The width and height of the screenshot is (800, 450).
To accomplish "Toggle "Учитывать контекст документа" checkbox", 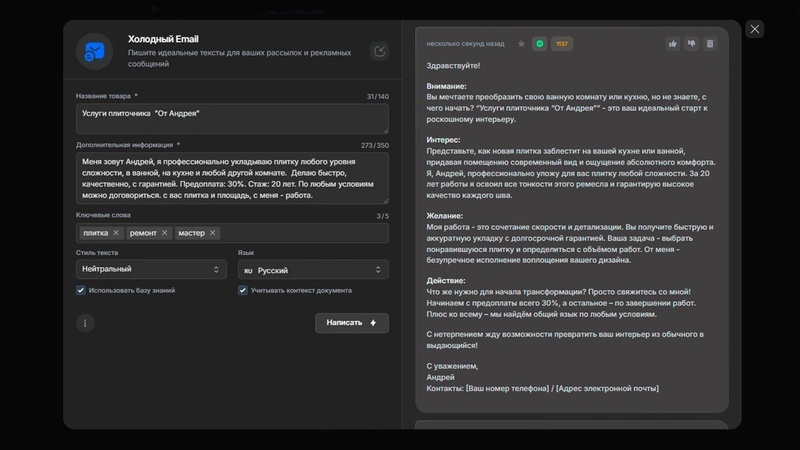I will click(243, 290).
